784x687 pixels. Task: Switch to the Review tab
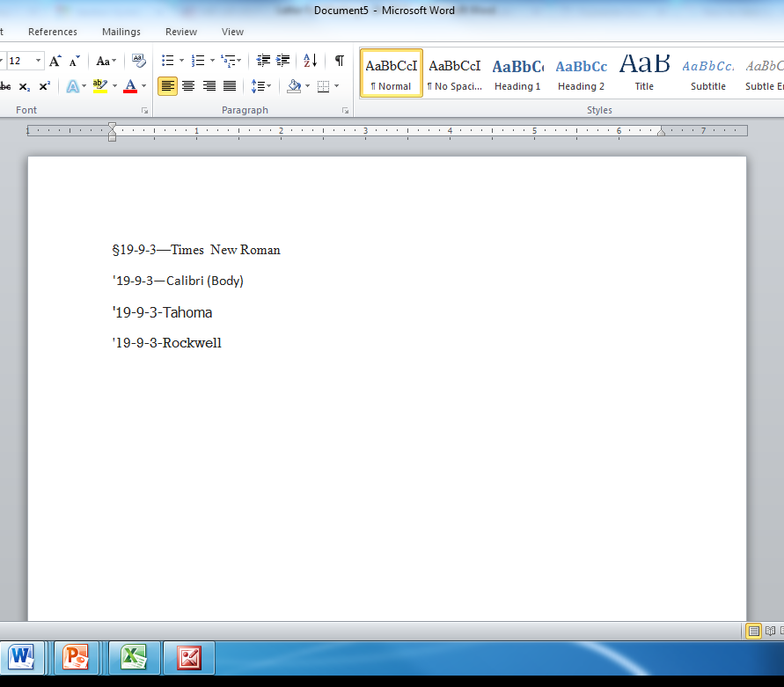181,32
